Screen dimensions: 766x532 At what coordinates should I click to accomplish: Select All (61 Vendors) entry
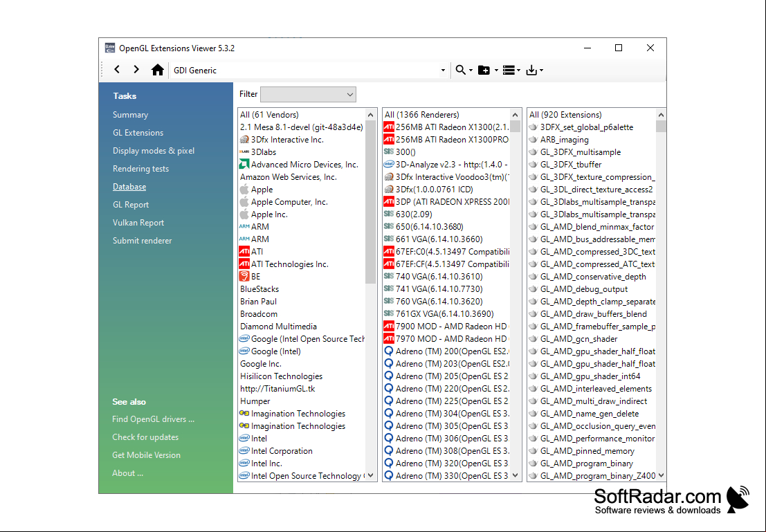(x=269, y=115)
